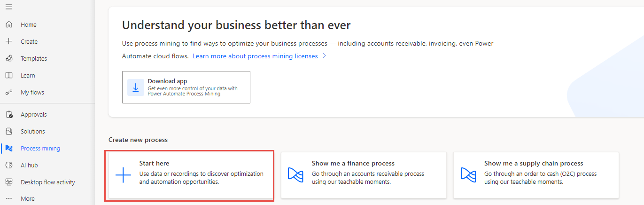Open Learn more about process mining licenses
The width and height of the screenshot is (644, 205).
[x=255, y=56]
